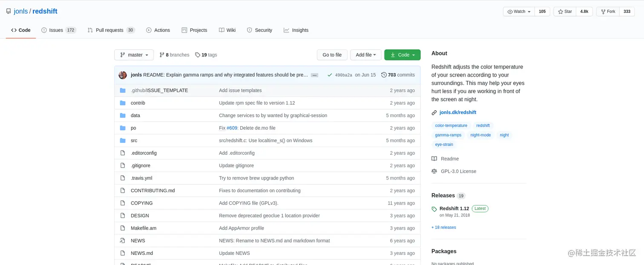Open the CONTRIBUTING.md file
Image resolution: width=644 pixels, height=265 pixels.
[152, 191]
